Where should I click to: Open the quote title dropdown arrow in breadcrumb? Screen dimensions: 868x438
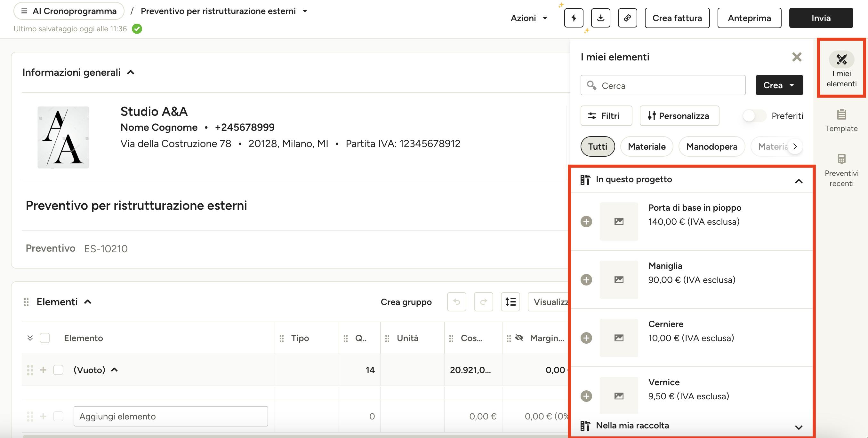click(x=305, y=11)
